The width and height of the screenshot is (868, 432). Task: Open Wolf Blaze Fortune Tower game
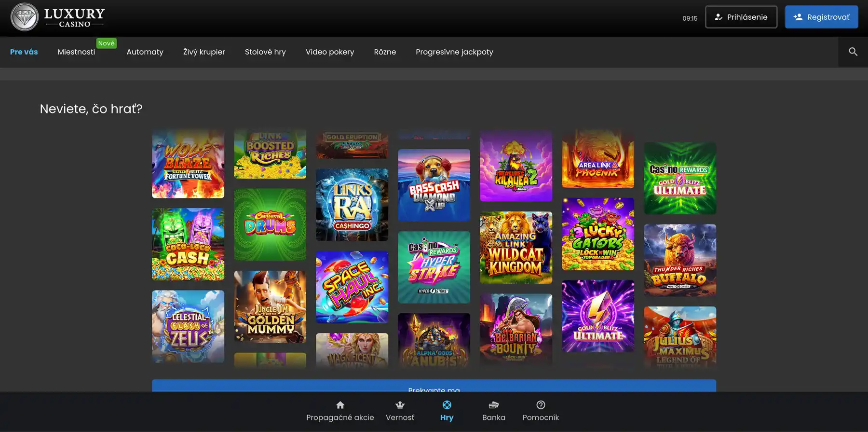[x=188, y=164]
